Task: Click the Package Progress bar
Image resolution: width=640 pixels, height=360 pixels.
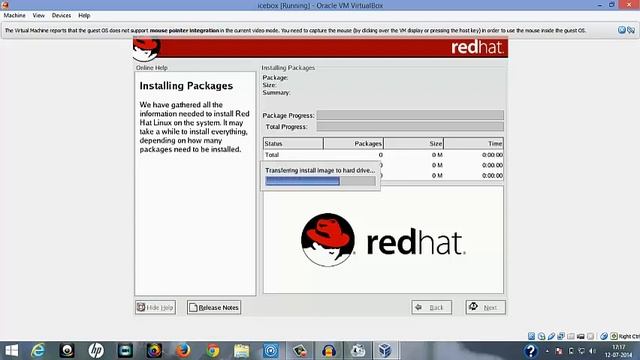Action: (x=410, y=115)
